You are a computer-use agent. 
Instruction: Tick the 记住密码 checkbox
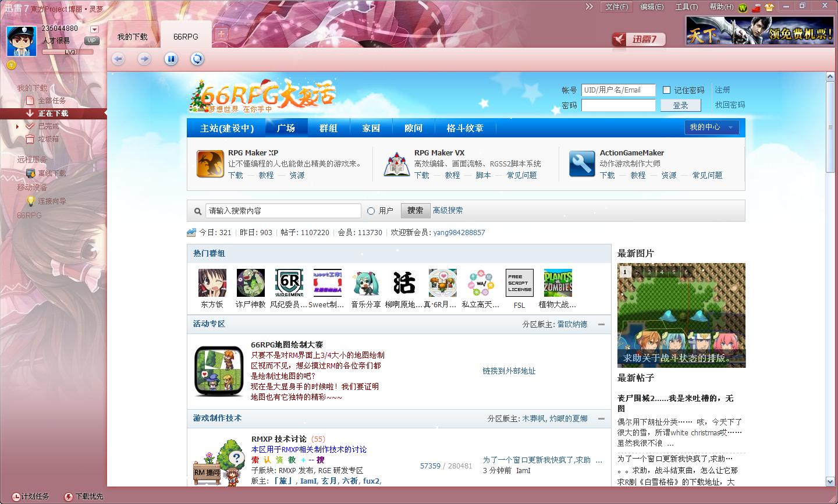point(667,90)
